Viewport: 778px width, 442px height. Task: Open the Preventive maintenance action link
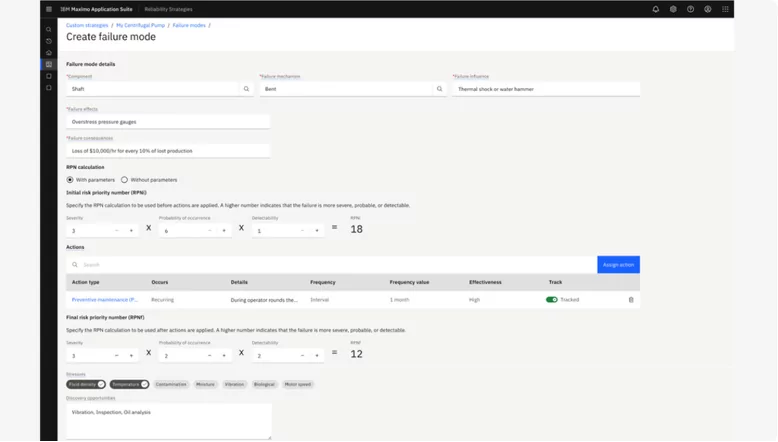105,300
